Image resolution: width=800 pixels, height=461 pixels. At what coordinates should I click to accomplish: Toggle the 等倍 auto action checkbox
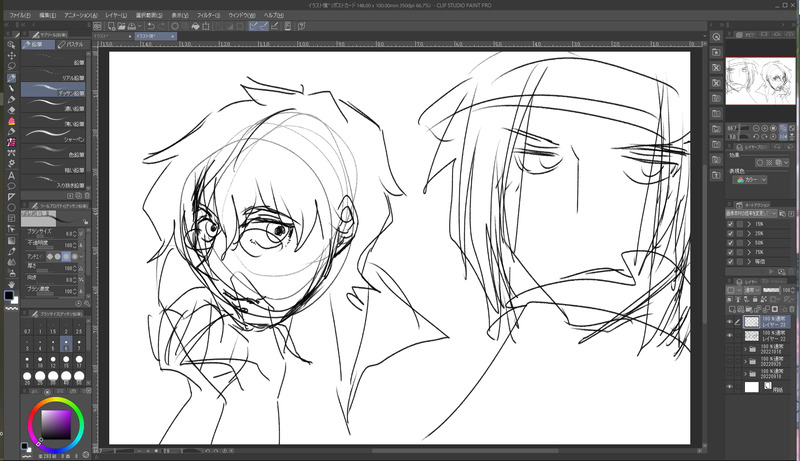pyautogui.click(x=731, y=262)
